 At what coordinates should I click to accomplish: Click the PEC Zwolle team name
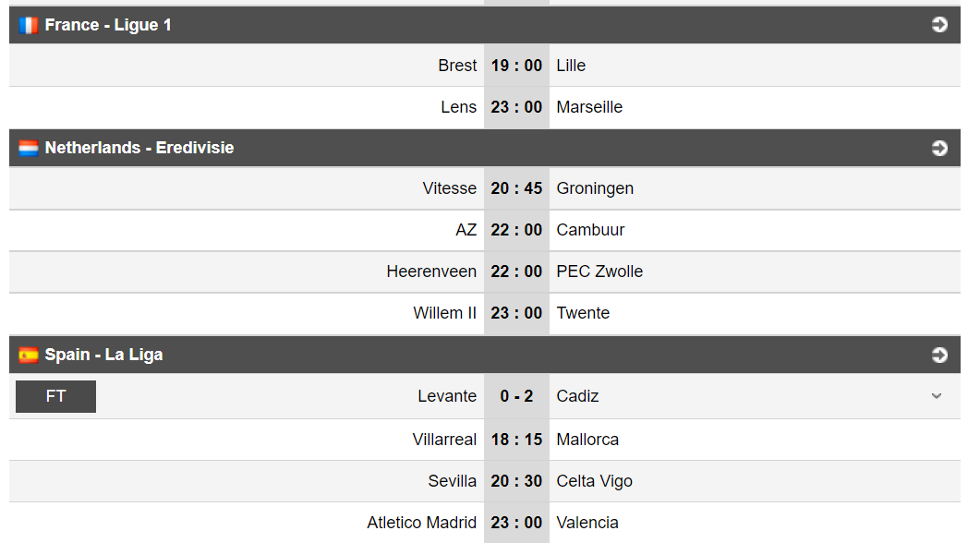pos(599,271)
